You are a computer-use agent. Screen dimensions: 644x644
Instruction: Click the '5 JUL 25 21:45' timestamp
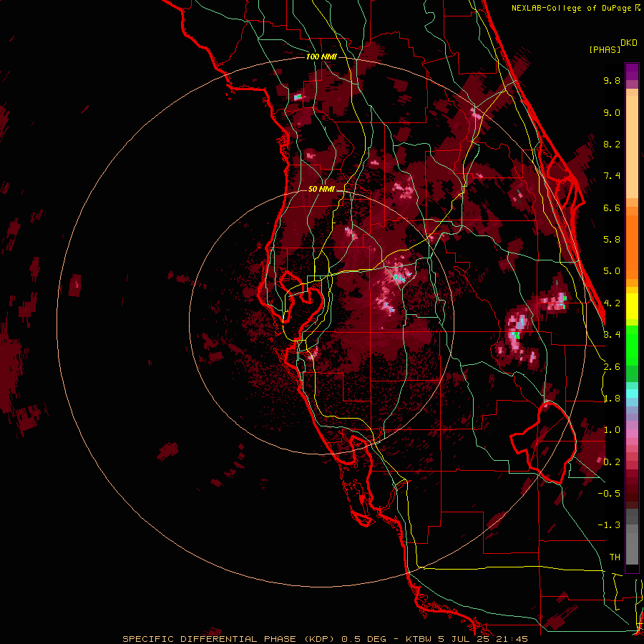click(484, 639)
